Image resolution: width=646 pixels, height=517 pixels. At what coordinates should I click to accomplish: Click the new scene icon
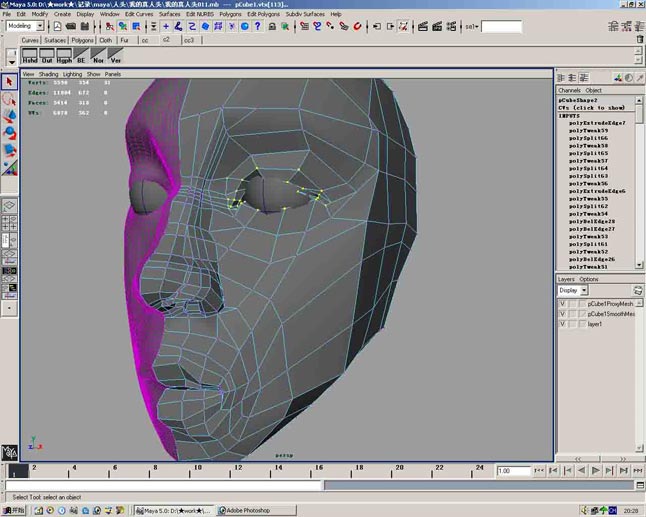click(x=57, y=26)
